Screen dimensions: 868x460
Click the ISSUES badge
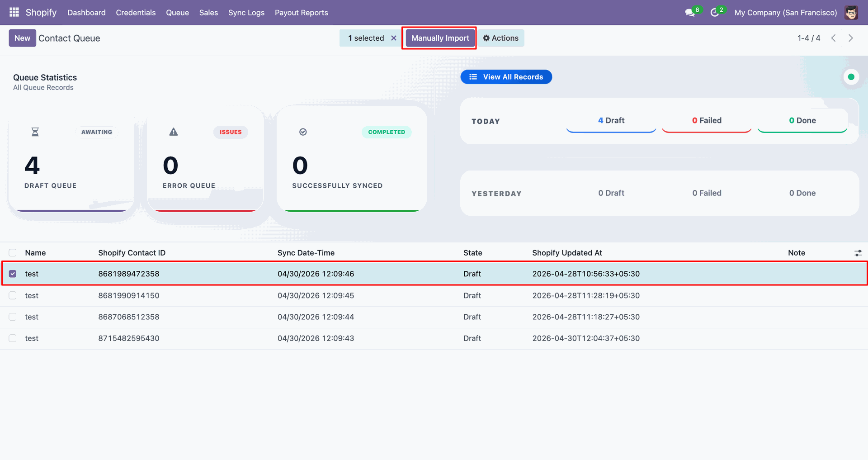231,132
